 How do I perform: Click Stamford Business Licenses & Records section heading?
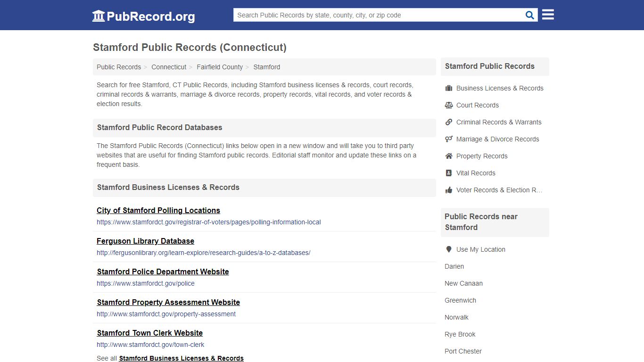pyautogui.click(x=168, y=187)
